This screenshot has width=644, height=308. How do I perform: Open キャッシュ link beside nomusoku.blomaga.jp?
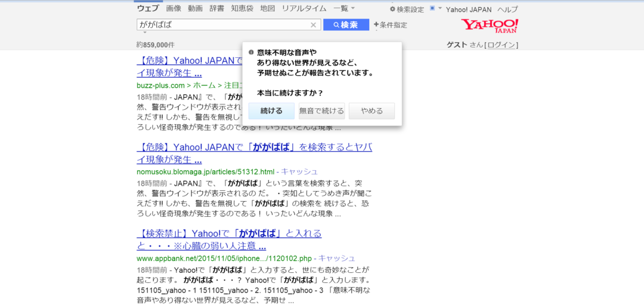pos(299,171)
